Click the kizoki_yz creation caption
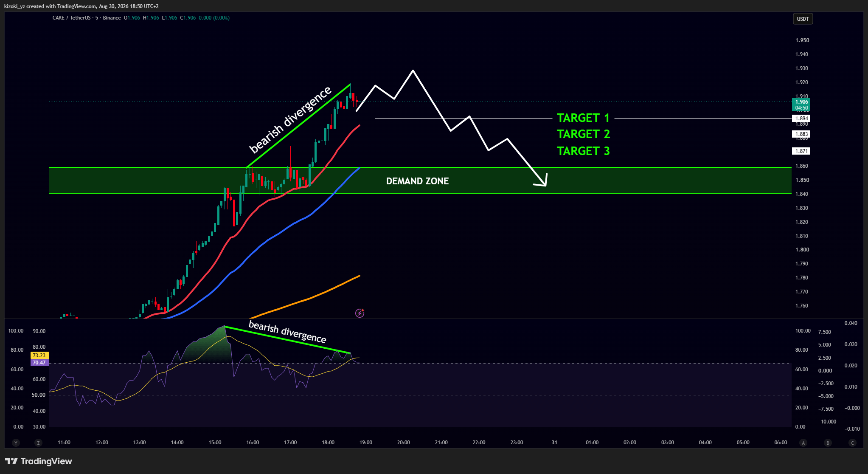Screen dimensions: 868x474 tap(81, 6)
